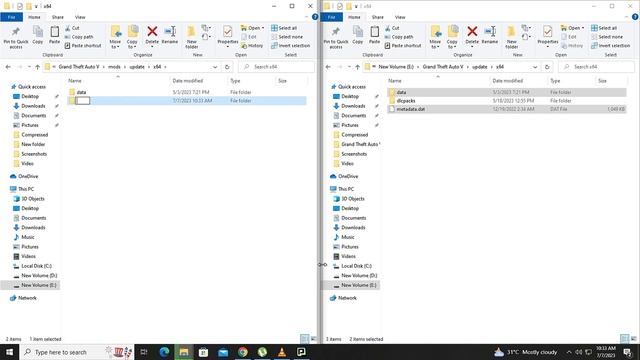This screenshot has height=360, width=640.
Task: Click History in left window ribbon
Action: (252, 46)
